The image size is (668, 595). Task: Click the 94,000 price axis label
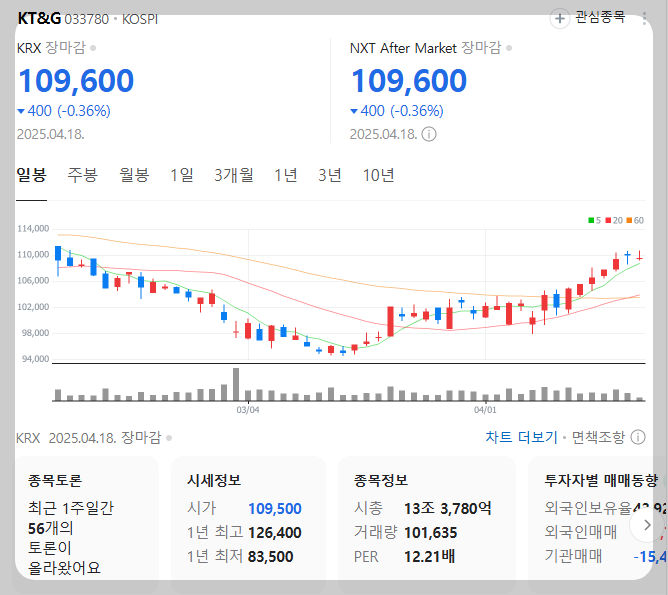35,359
